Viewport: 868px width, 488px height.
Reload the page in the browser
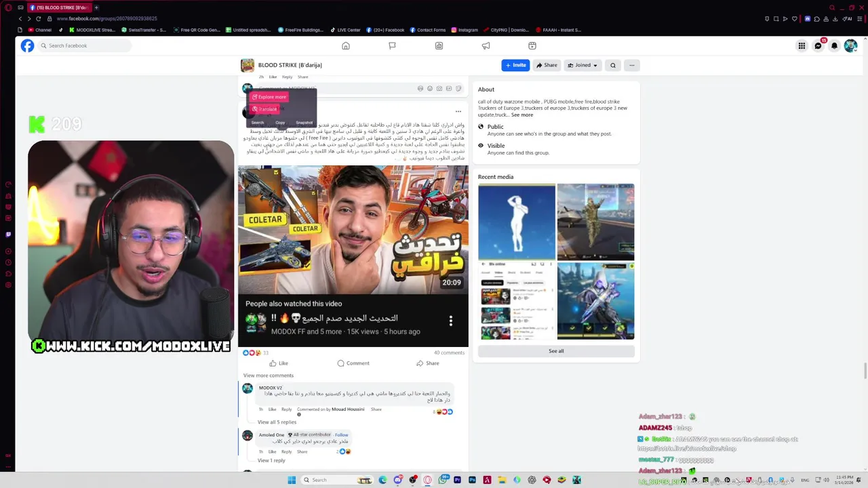(38, 18)
